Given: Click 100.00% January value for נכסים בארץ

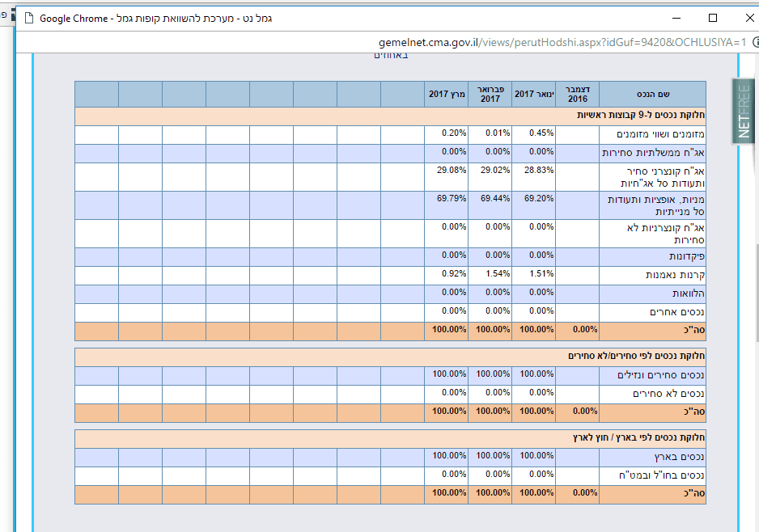Looking at the screenshot, I should pyautogui.click(x=536, y=455).
